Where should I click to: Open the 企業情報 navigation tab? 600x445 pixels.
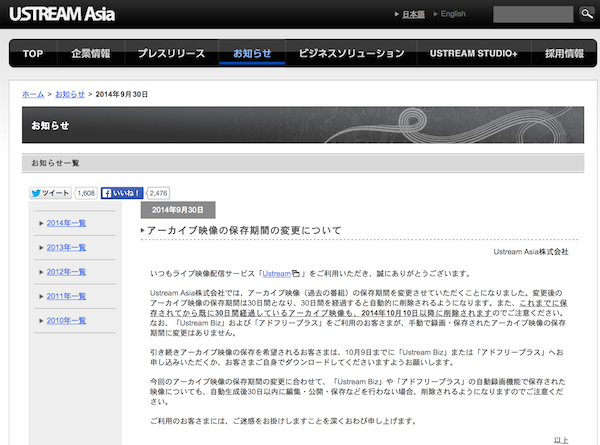click(91, 53)
